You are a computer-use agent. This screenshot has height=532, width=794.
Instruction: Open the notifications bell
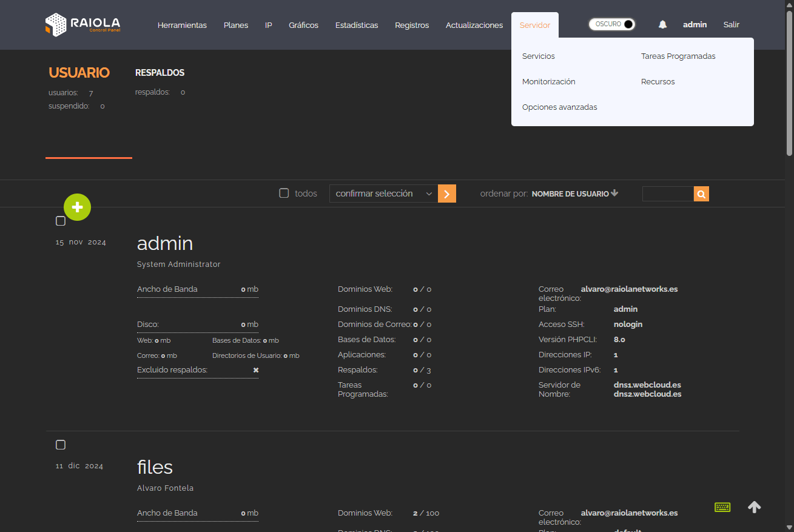(662, 25)
